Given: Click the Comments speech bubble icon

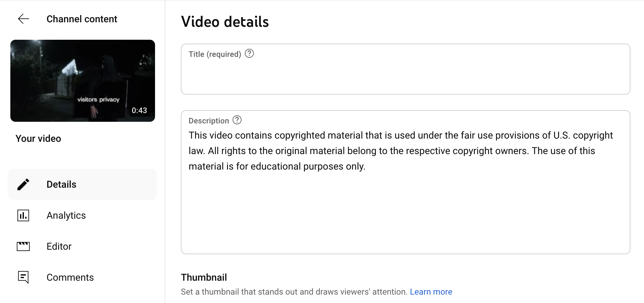Looking at the screenshot, I should (x=23, y=277).
